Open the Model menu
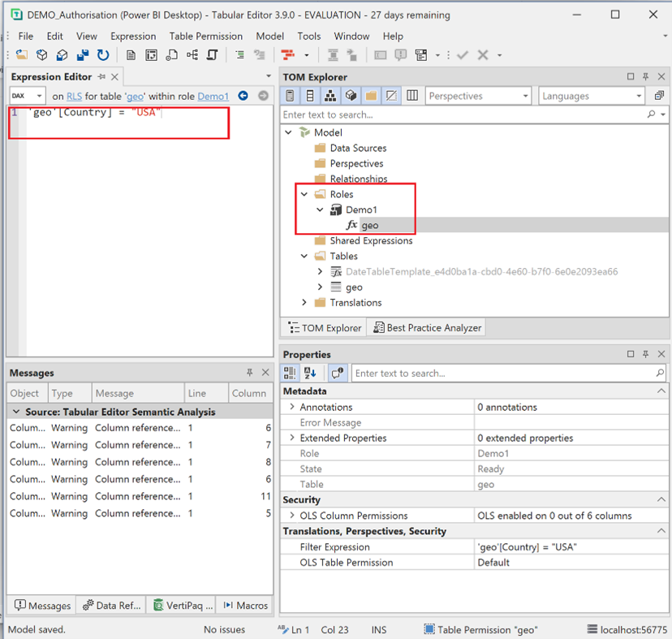 coord(270,36)
